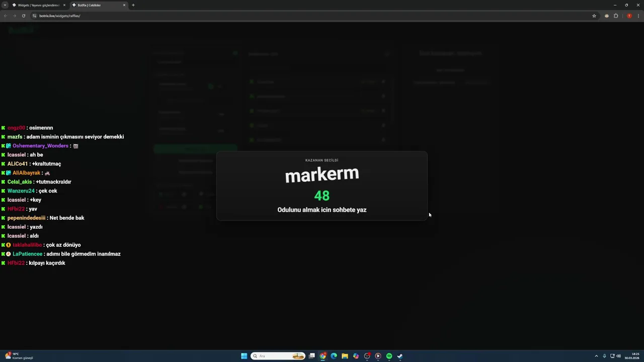
Task: Open the volume tray icon
Action: [x=618, y=356]
